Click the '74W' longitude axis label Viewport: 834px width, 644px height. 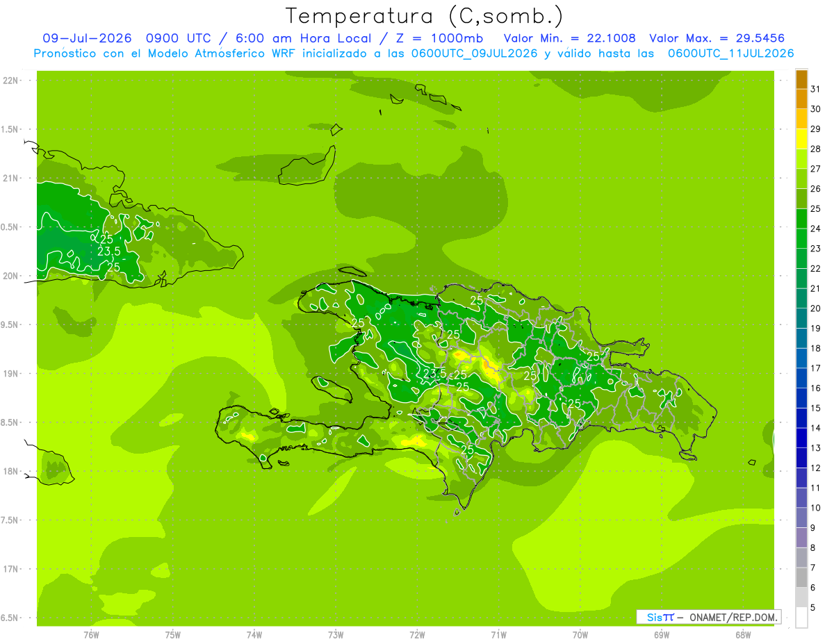[x=254, y=635]
